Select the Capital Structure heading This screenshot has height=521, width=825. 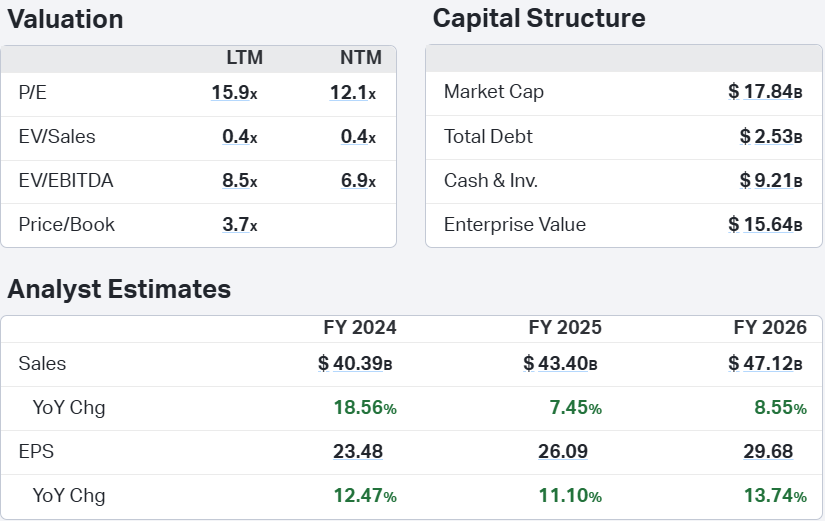tap(539, 18)
